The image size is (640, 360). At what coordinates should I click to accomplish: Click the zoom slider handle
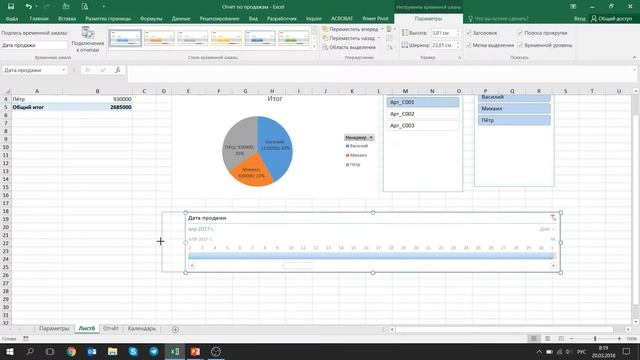point(595,339)
